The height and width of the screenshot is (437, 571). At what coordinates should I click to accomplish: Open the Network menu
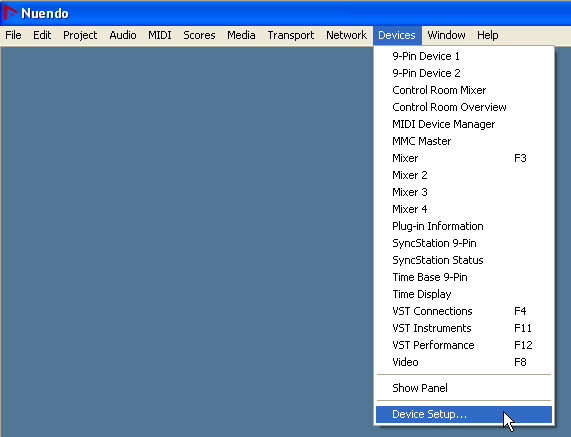pos(346,35)
